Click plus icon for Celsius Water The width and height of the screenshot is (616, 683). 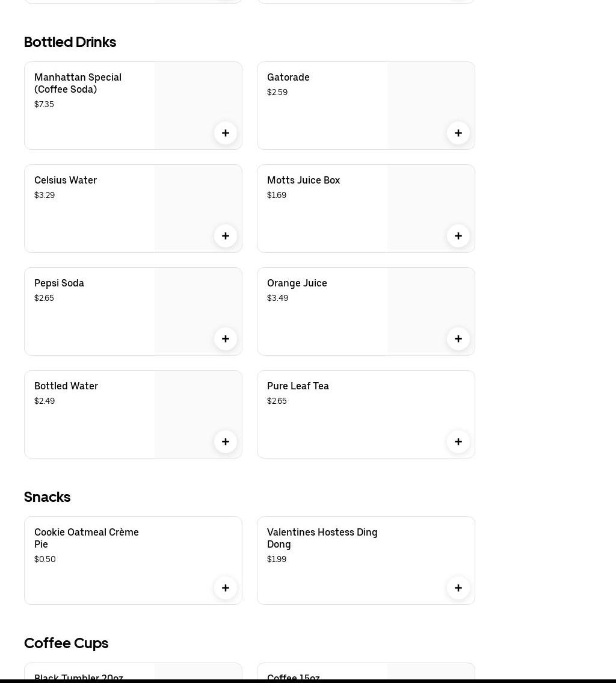(x=226, y=236)
